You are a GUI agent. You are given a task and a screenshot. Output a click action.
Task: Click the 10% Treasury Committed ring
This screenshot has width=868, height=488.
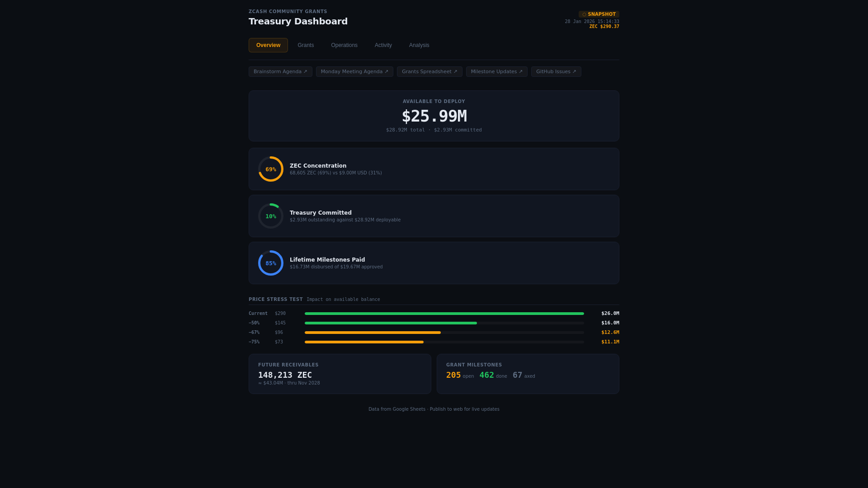271,216
